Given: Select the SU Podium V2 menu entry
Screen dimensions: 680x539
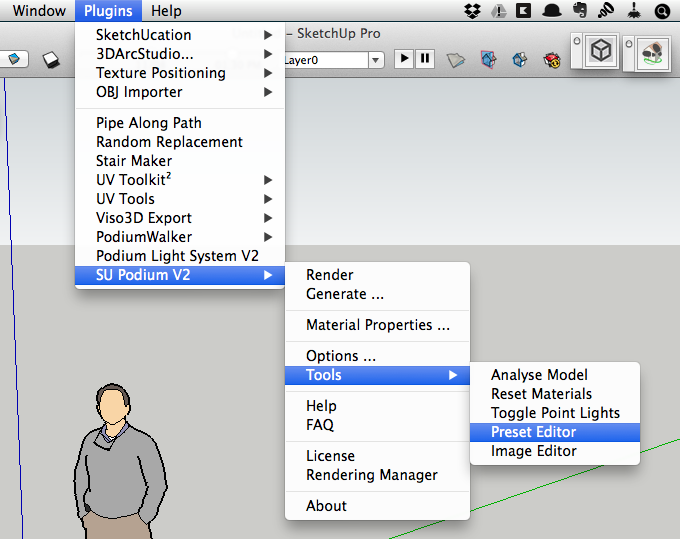Looking at the screenshot, I should click(x=180, y=275).
